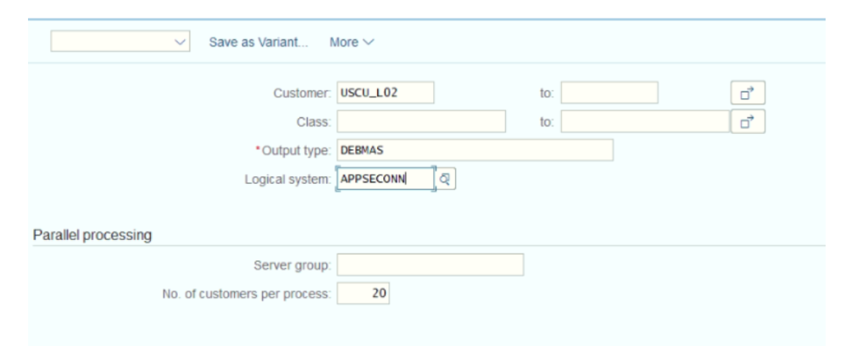Screen dimensions: 868x346
Task: Click the Logical system: label
Action: 288,180
